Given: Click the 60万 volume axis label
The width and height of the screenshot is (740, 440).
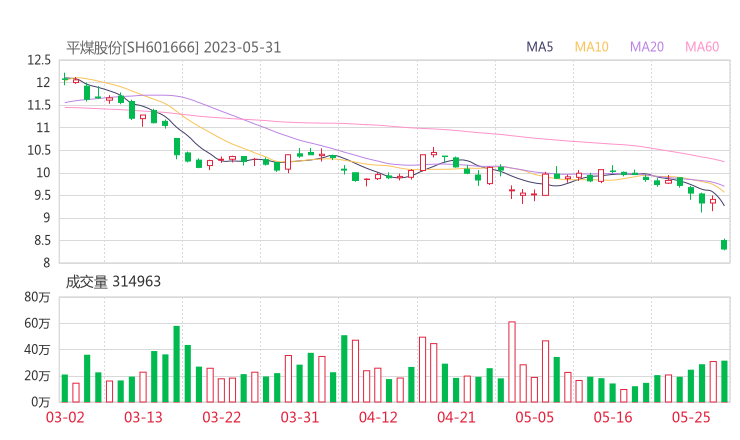Looking at the screenshot, I should 37,323.
